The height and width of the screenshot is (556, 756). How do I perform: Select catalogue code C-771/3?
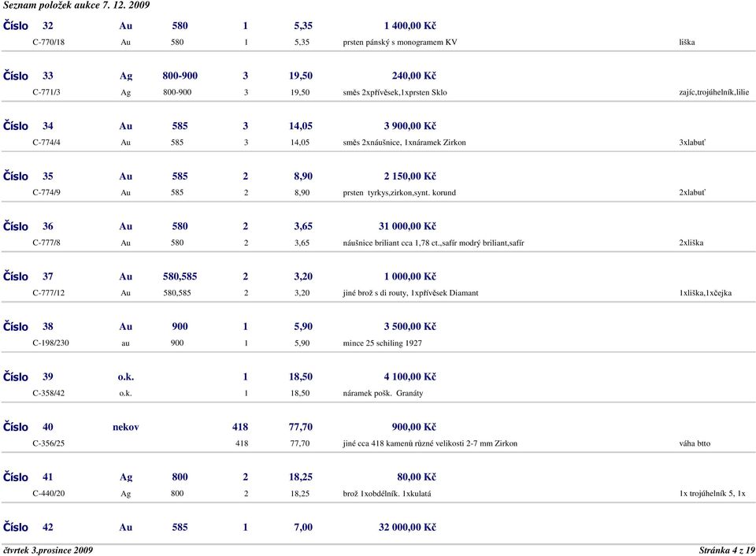click(x=46, y=92)
